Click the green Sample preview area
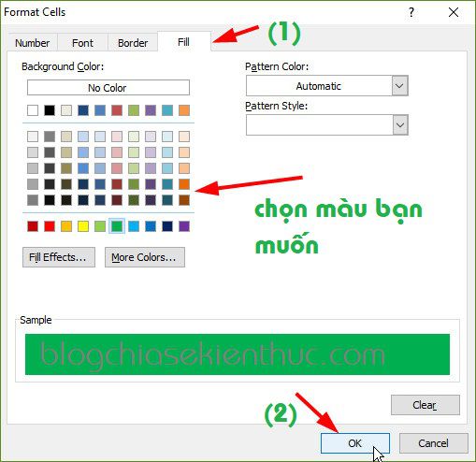 point(238,354)
